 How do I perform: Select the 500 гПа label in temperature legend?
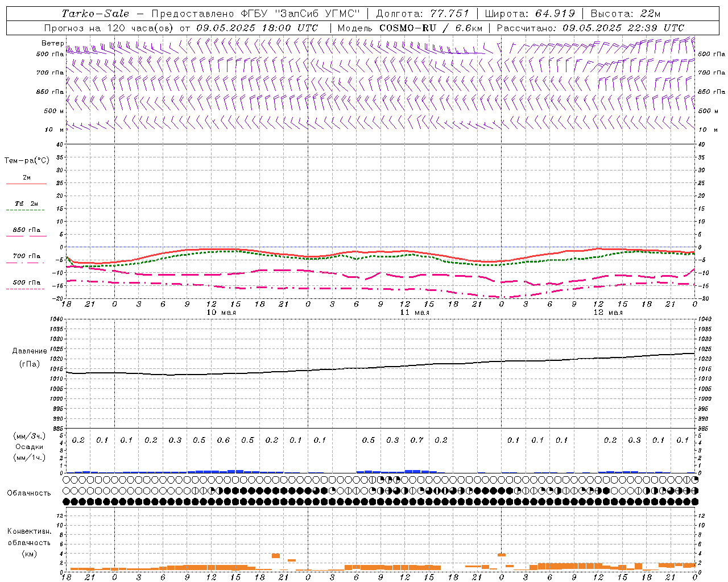point(26,282)
